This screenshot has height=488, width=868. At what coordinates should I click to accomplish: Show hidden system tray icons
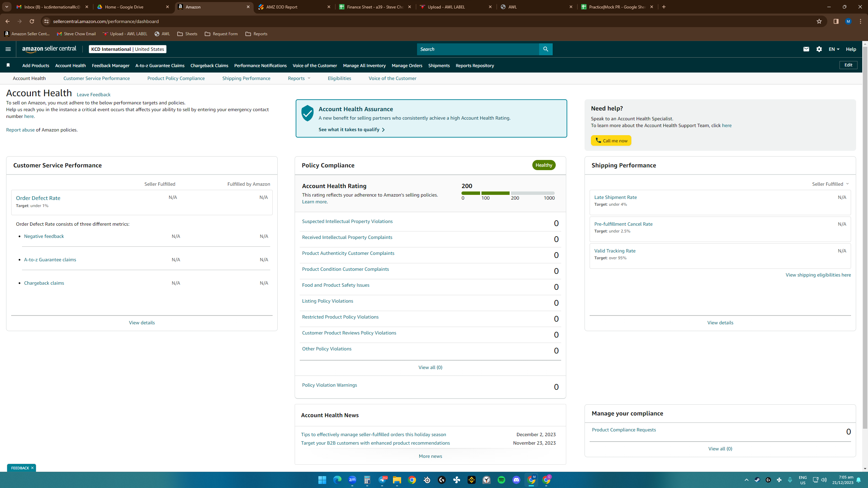pos(746,480)
